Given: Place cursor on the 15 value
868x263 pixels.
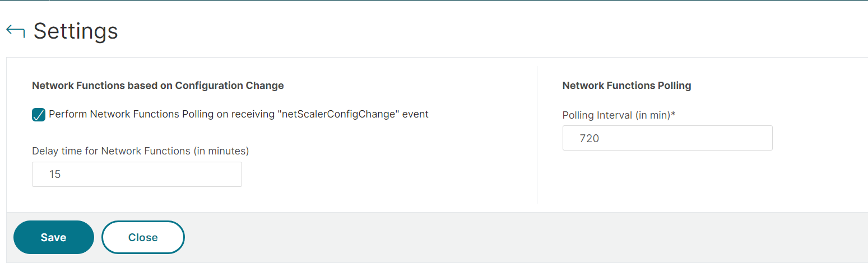Looking at the screenshot, I should tap(55, 174).
